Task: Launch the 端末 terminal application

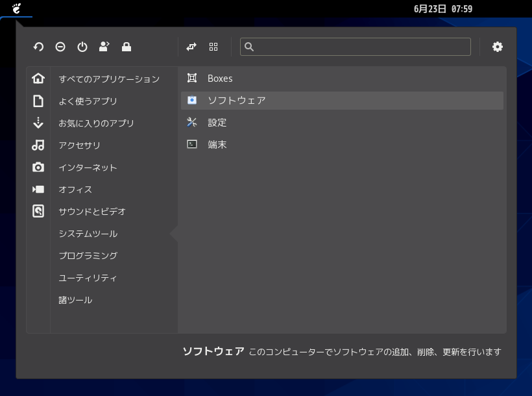Action: pyautogui.click(x=342, y=145)
